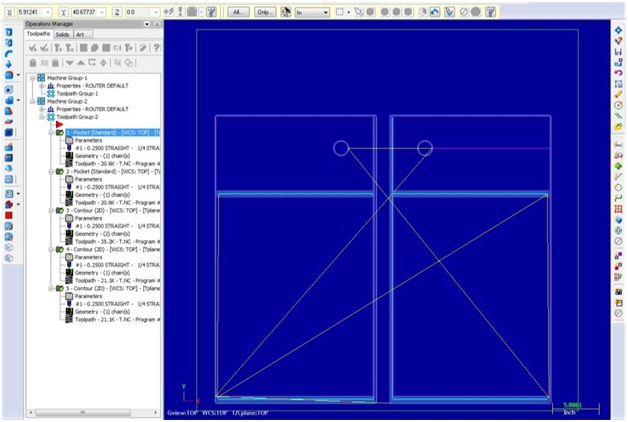This screenshot has width=628, height=422.
Task: Click the Z axis label button
Action: tap(117, 12)
